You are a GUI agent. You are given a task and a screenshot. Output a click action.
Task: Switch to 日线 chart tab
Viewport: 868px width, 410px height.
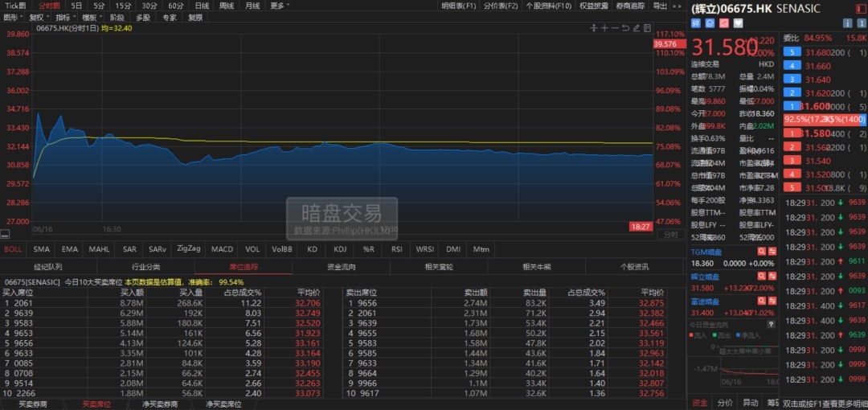point(202,6)
